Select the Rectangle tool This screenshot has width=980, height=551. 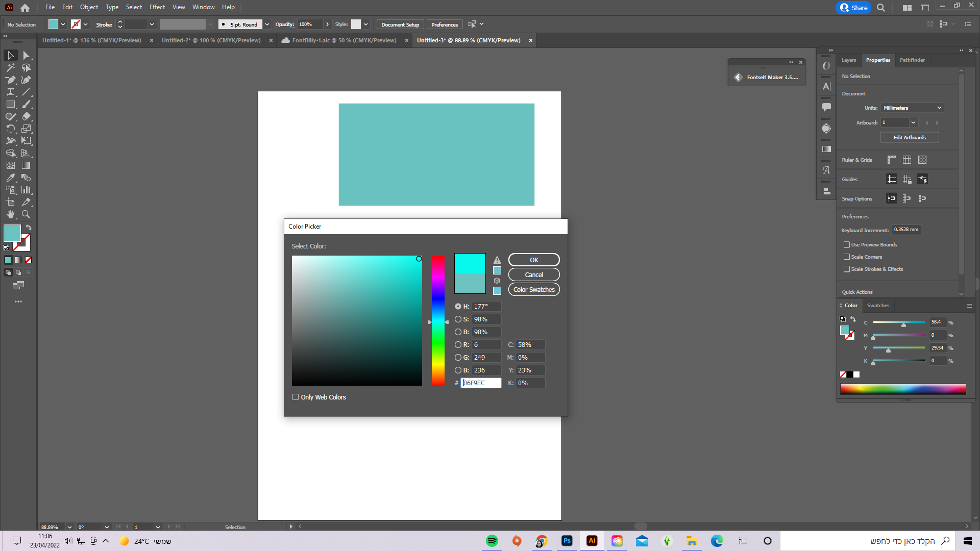pos(10,104)
